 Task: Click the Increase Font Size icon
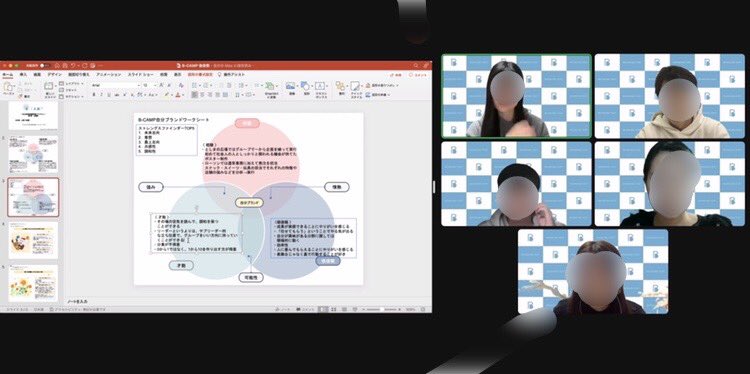(x=162, y=85)
